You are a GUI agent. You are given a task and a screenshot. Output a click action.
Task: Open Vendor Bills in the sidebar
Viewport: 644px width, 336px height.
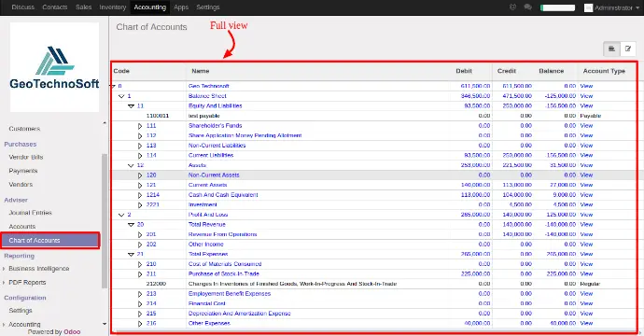(x=26, y=157)
